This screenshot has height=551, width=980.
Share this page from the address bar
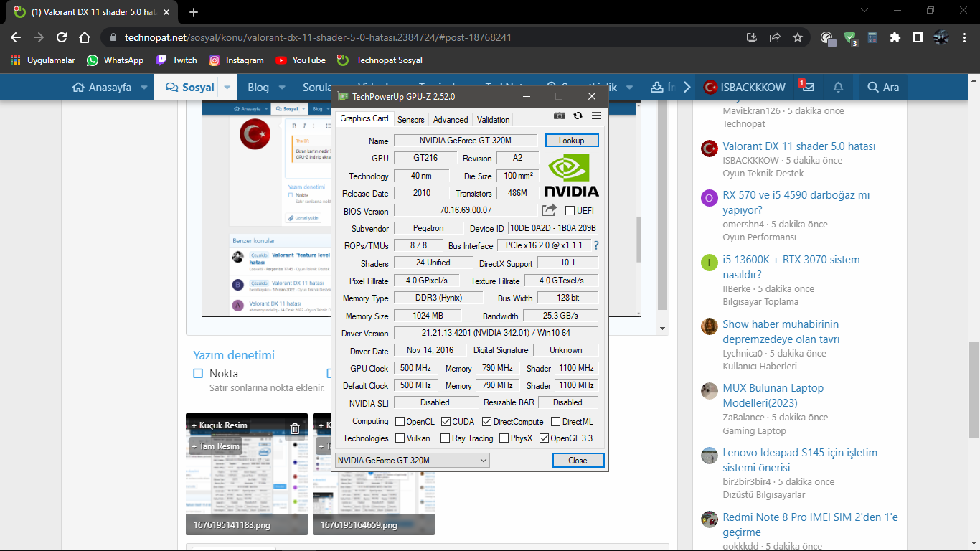point(775,37)
